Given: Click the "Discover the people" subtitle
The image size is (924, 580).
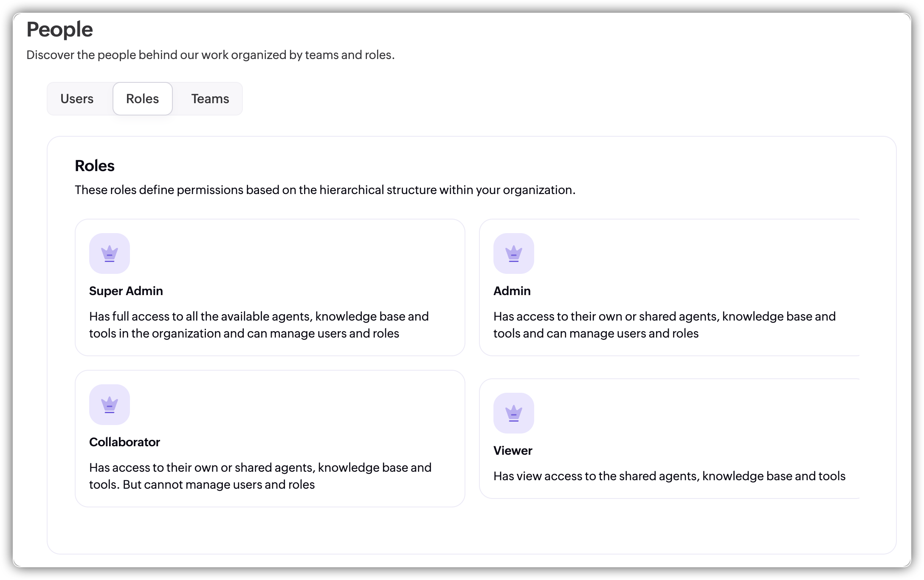Looking at the screenshot, I should tap(211, 55).
